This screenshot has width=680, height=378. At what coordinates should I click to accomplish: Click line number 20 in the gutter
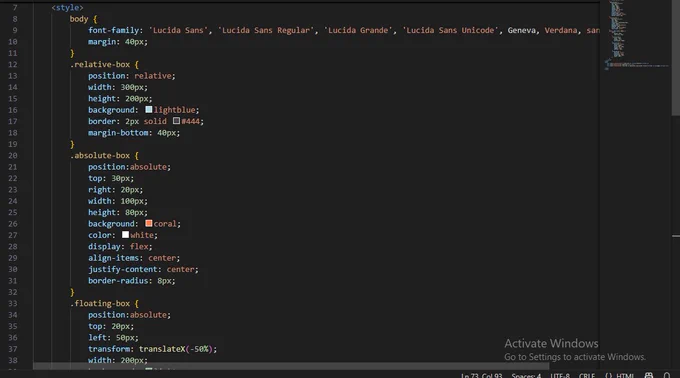pyautogui.click(x=13, y=155)
